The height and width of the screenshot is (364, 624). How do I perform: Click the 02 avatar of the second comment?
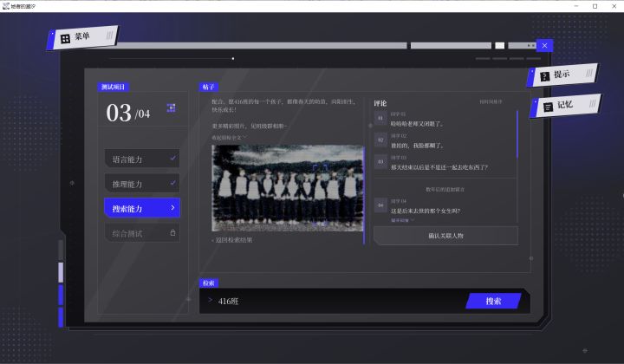[380, 140]
